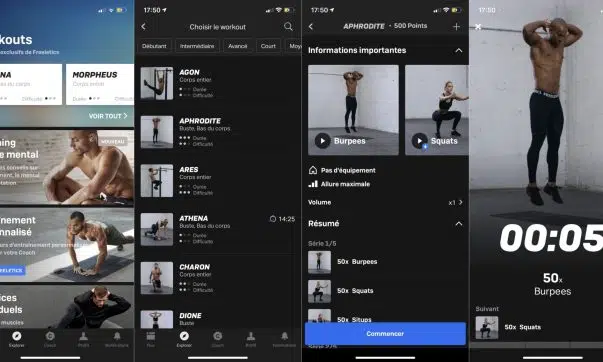Viewport: 603px width, 362px height.
Task: Tap the Suivant 50x Squats thumbnail
Action: (487, 327)
